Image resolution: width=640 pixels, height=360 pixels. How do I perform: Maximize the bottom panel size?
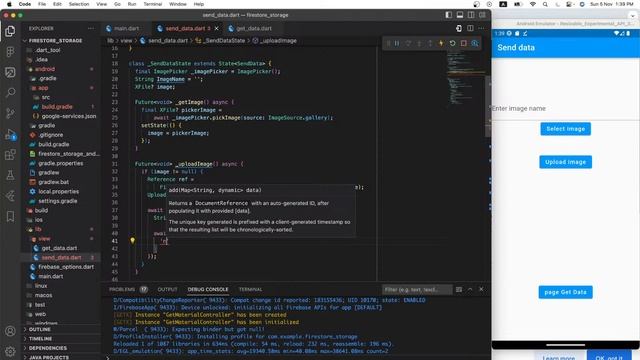(x=470, y=289)
